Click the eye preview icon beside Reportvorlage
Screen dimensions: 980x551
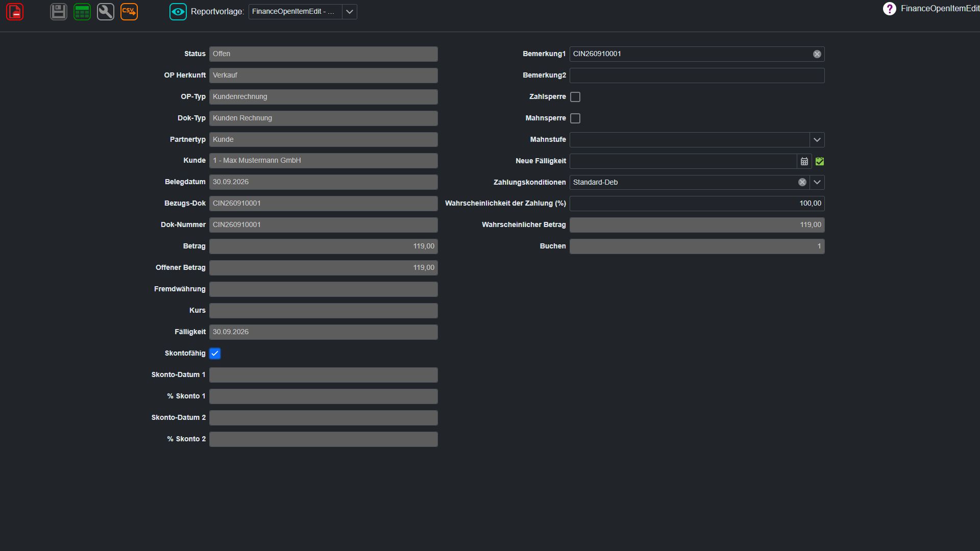tap(178, 12)
